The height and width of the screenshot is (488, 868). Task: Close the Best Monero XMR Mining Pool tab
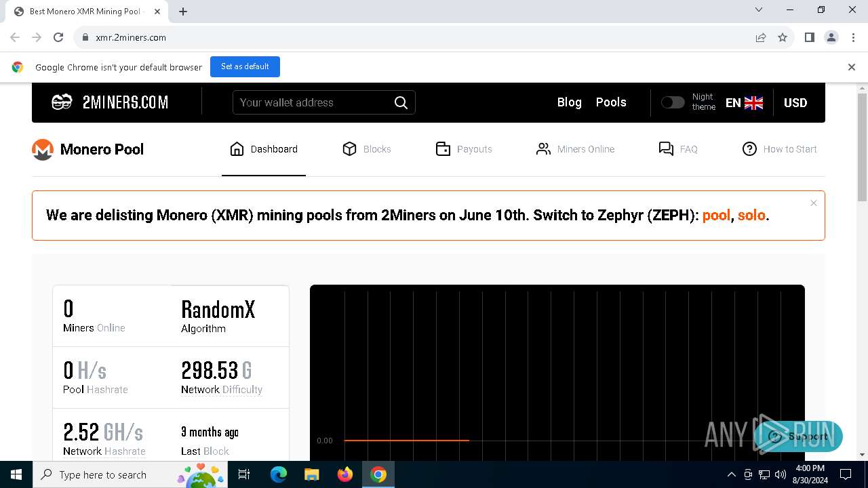tap(157, 12)
